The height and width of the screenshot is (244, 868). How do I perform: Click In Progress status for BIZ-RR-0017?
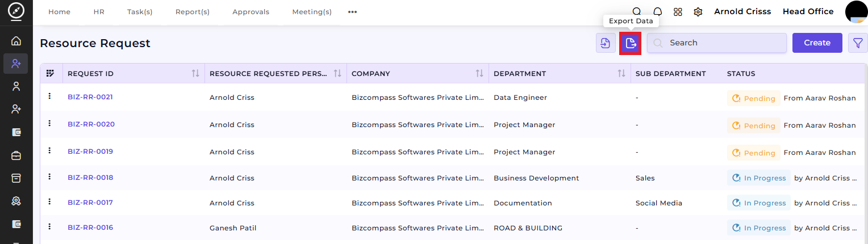click(x=758, y=203)
